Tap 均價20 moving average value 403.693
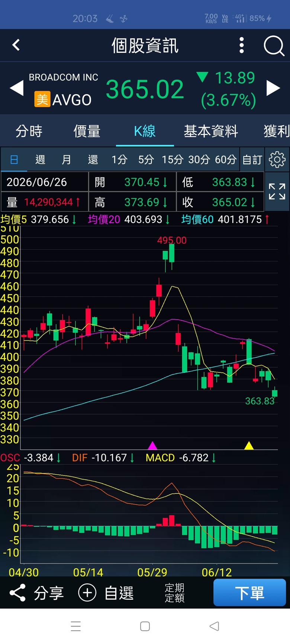 coord(143,220)
